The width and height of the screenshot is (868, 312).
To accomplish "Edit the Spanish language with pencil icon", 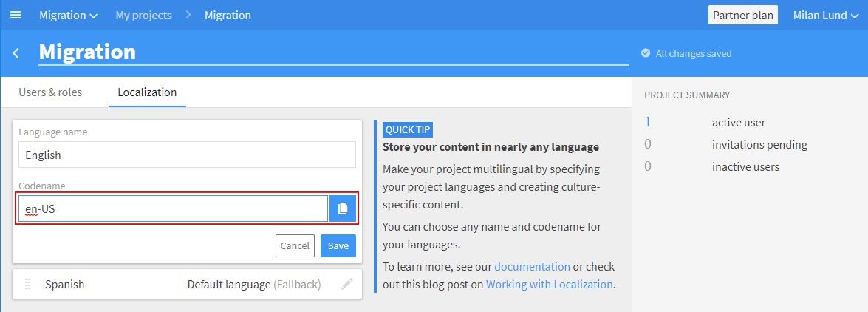I will click(x=346, y=285).
